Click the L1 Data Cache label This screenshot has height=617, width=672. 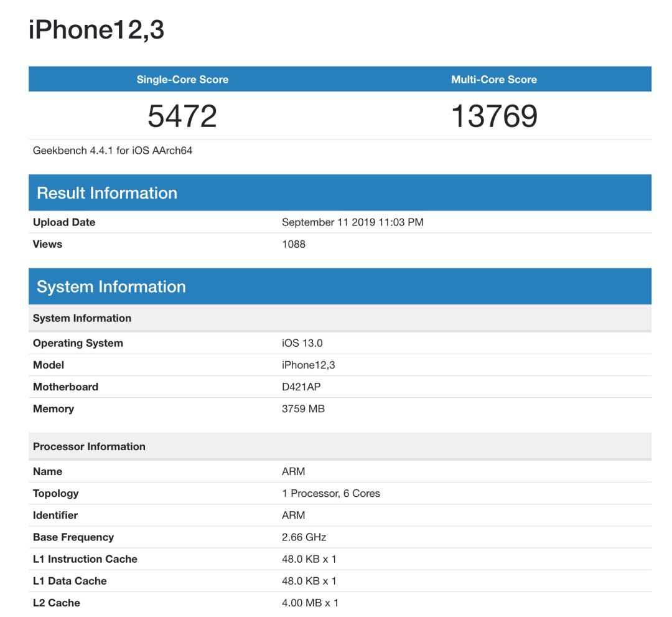pyautogui.click(x=70, y=580)
